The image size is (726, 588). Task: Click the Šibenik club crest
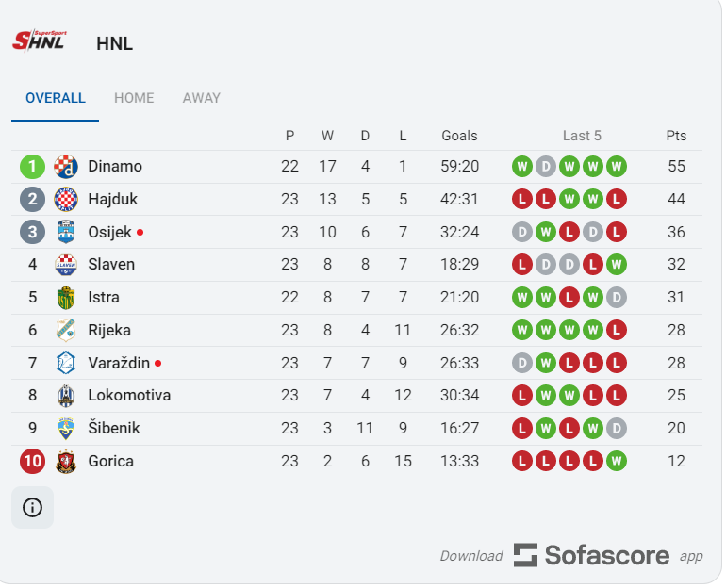click(x=66, y=430)
